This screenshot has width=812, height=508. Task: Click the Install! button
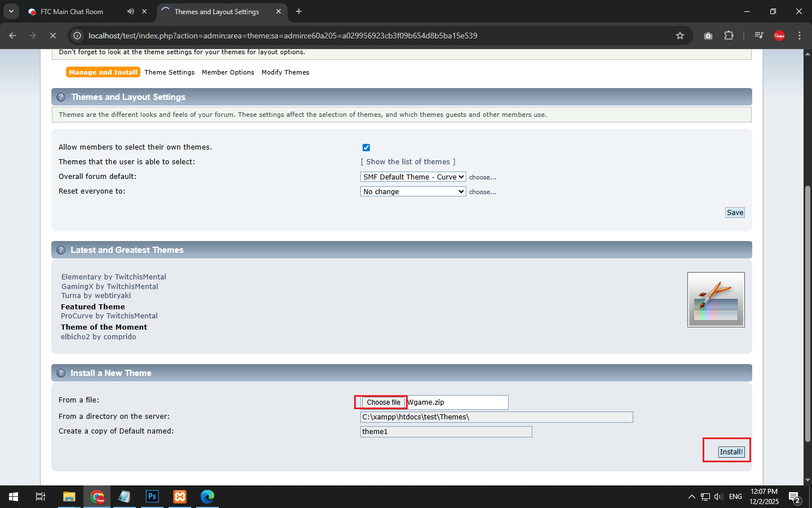pyautogui.click(x=731, y=452)
